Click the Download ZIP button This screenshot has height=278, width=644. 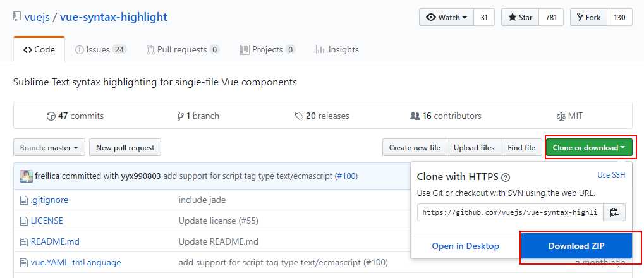pos(576,246)
